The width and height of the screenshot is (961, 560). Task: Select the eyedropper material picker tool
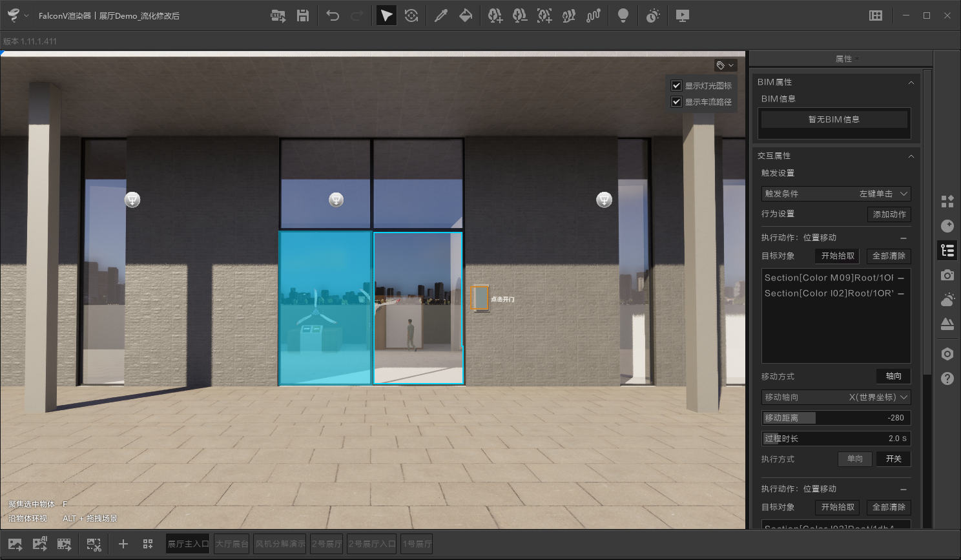441,16
